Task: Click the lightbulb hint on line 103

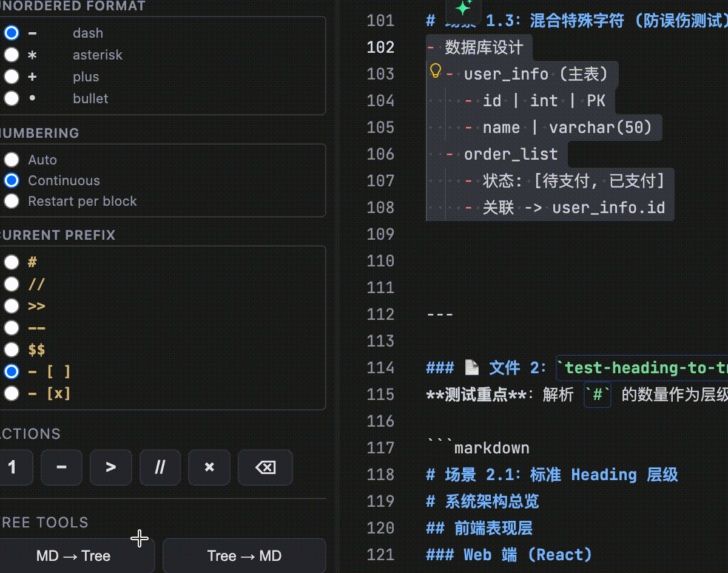Action: point(435,71)
